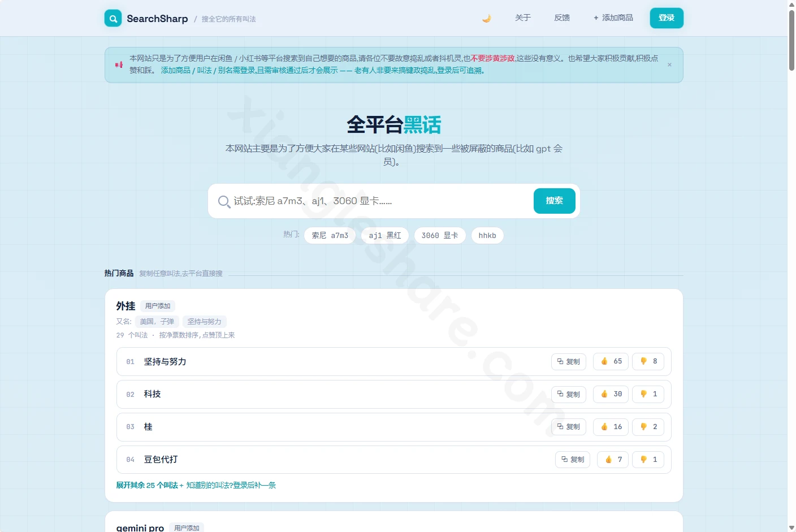Viewport: 796px width, 532px height.
Task: Click the 搜索 button
Action: coord(555,201)
